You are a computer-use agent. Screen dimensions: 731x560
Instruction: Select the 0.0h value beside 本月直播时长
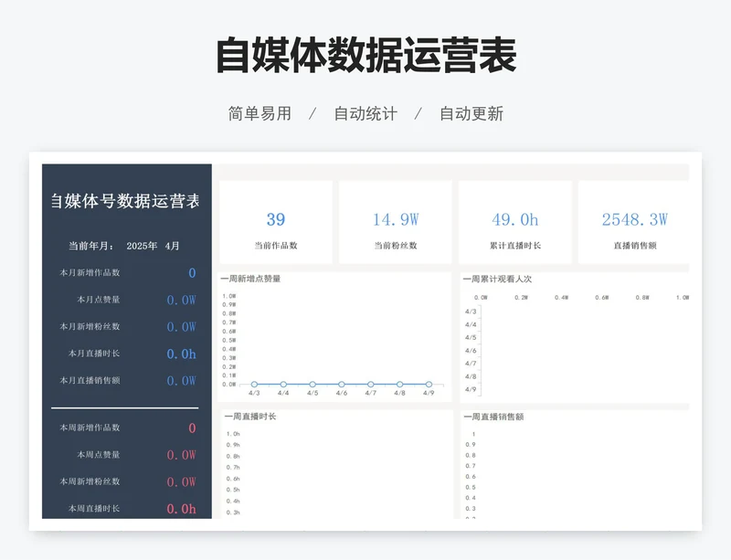181,354
